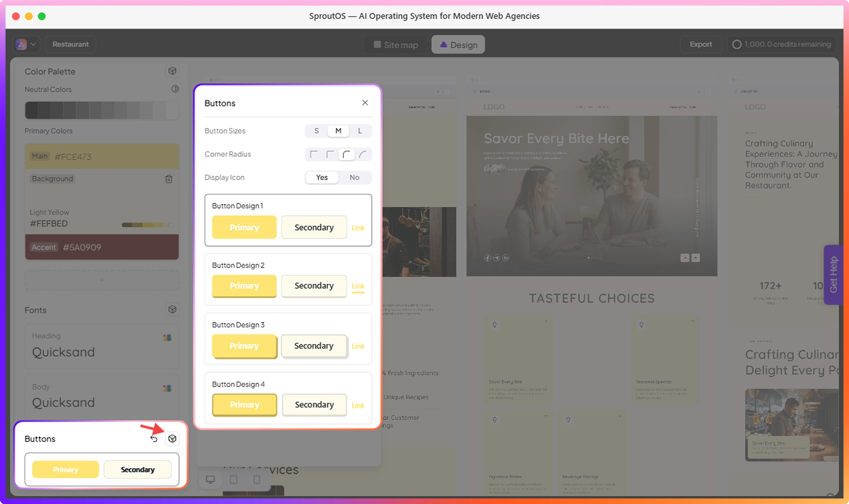Switch to tablet preview device icon
The width and height of the screenshot is (849, 504).
click(x=234, y=480)
